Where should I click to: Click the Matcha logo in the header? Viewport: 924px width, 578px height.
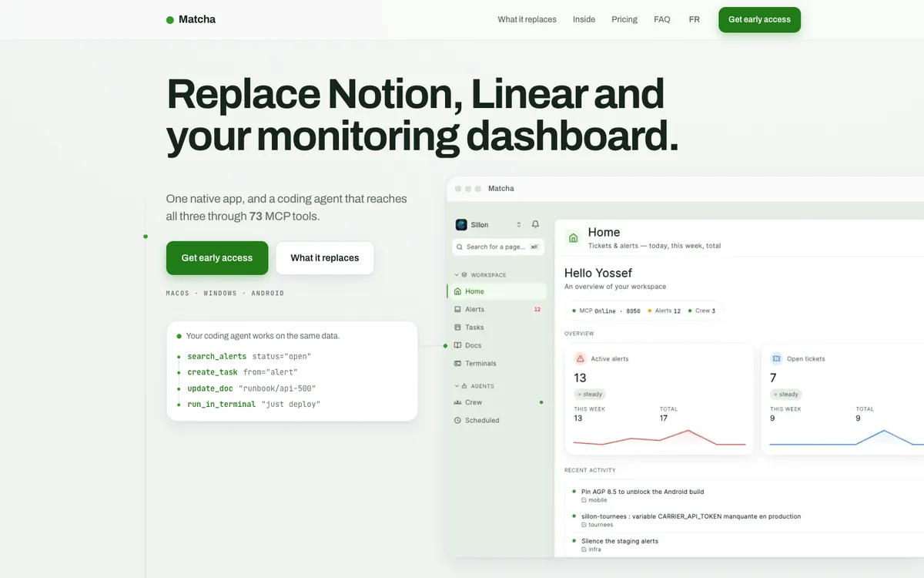pos(191,19)
